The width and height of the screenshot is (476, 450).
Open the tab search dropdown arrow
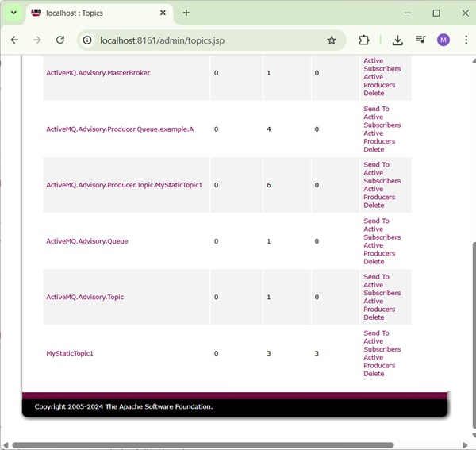point(13,13)
